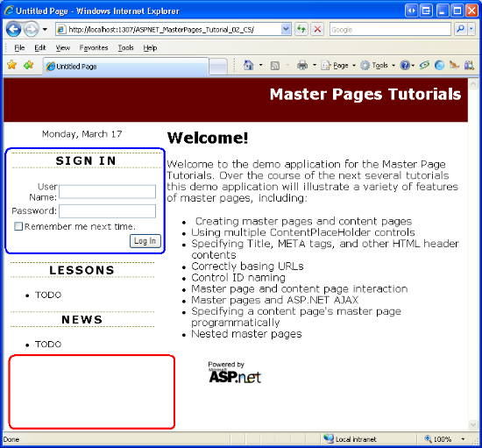Click the rightmost command bar icon
This screenshot has width=482, height=448.
(469, 65)
